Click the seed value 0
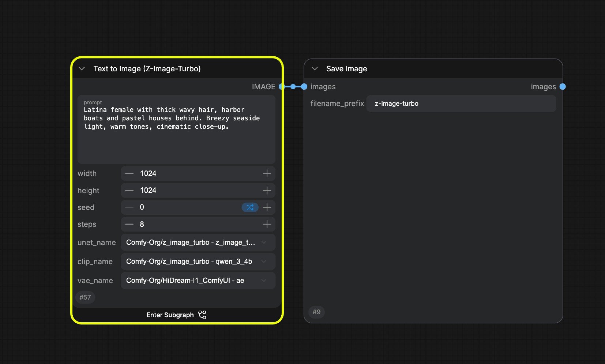Viewport: 605px width, 364px height. (x=142, y=207)
